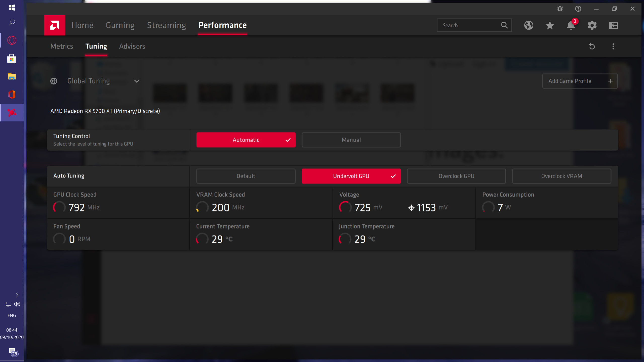Viewport: 644px width, 362px height.
Task: Select Manual tuning control
Action: 351,140
